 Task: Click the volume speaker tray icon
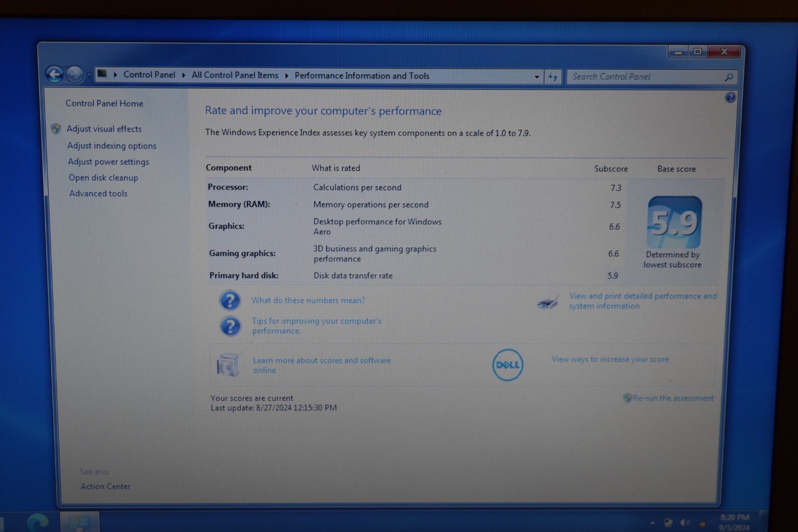point(685,523)
